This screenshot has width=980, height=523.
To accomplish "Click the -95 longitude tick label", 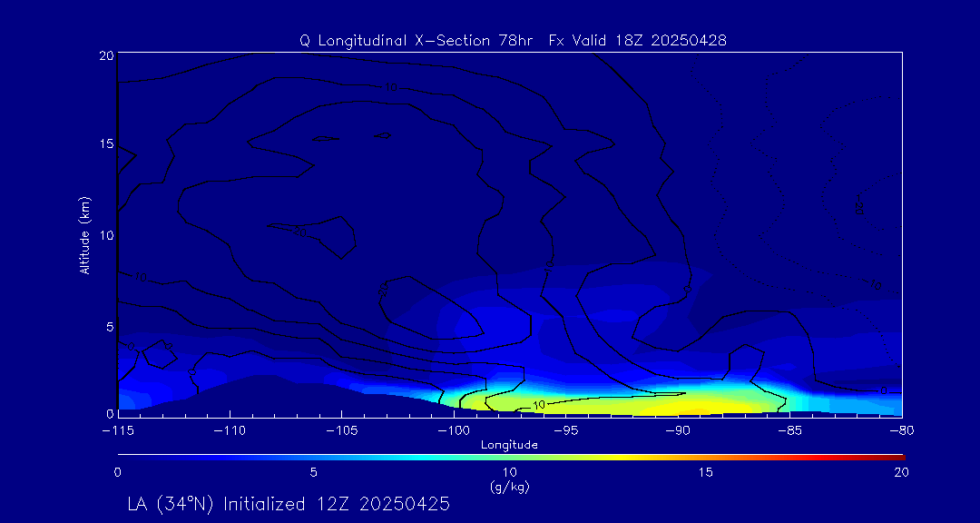I will [565, 431].
